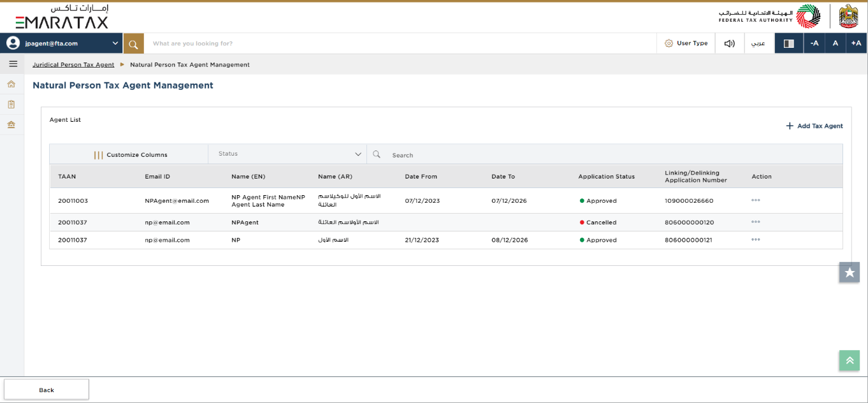Click the Email ID column header
Viewport: 868px width, 403px height.
[x=157, y=177]
